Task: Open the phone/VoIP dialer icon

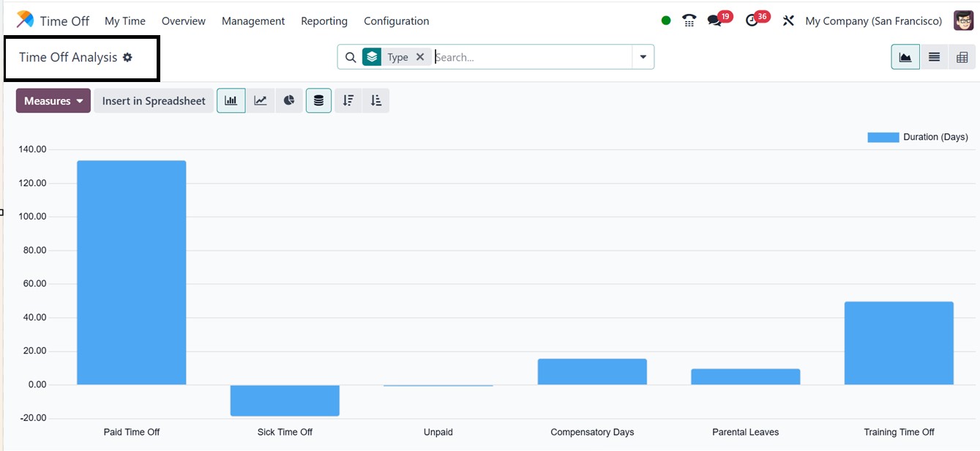Action: click(689, 20)
